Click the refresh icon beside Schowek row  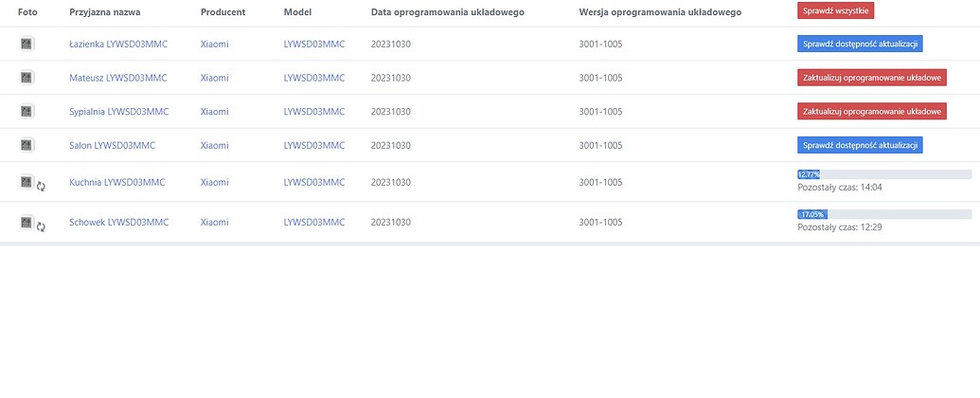coord(42,226)
